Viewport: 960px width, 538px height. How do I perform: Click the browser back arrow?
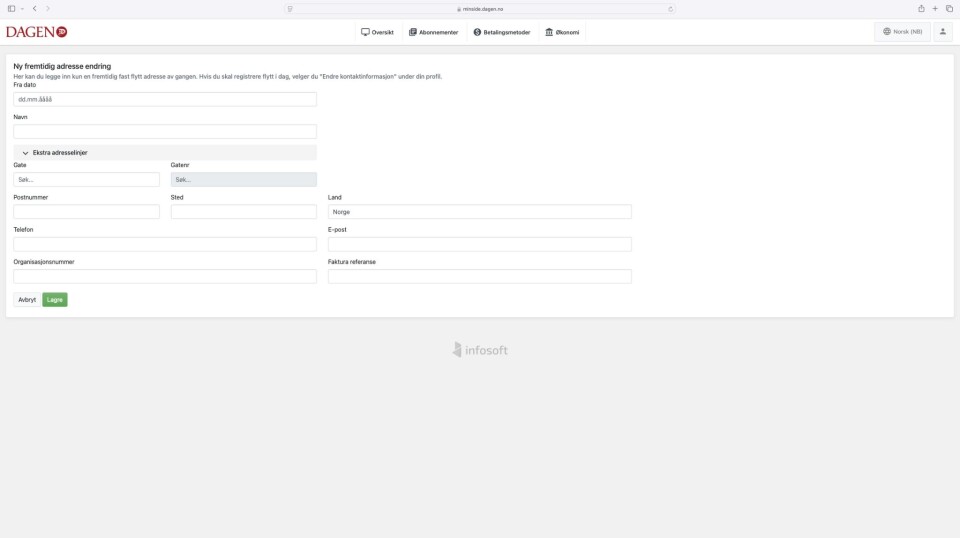35,8
